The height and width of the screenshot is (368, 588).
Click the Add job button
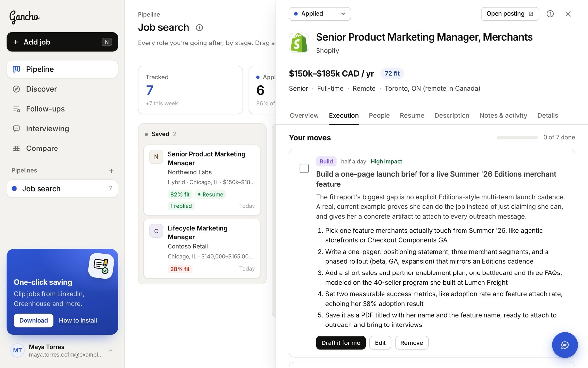tap(62, 42)
